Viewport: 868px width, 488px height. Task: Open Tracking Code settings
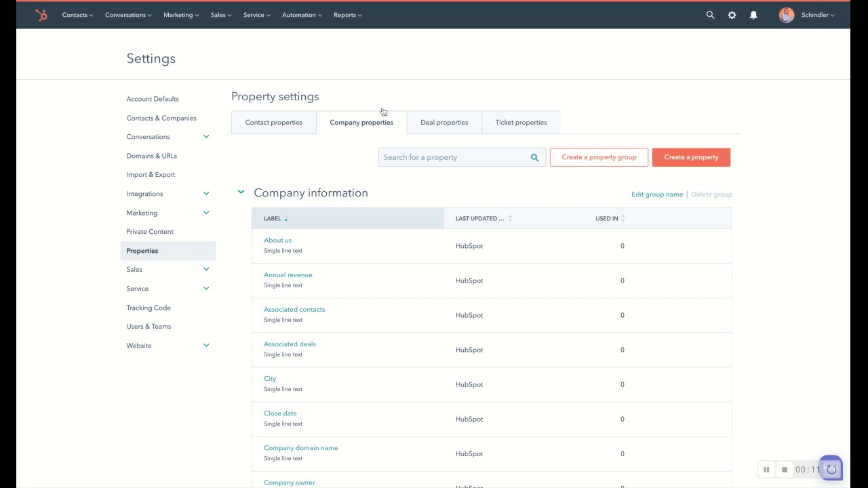pyautogui.click(x=149, y=308)
